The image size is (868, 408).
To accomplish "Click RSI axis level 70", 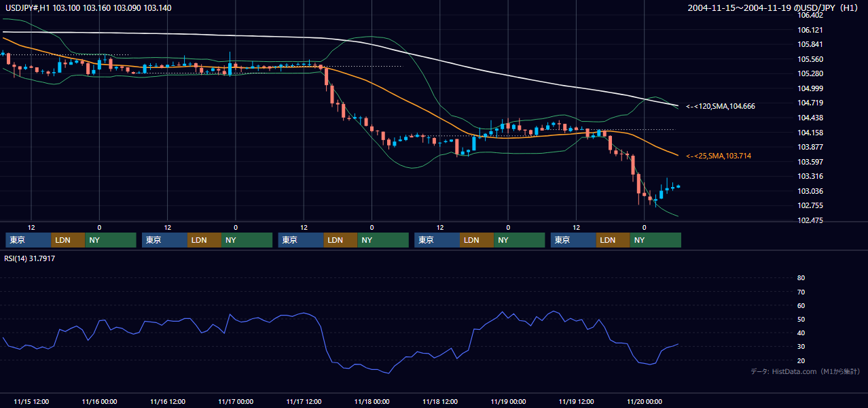I will point(801,292).
